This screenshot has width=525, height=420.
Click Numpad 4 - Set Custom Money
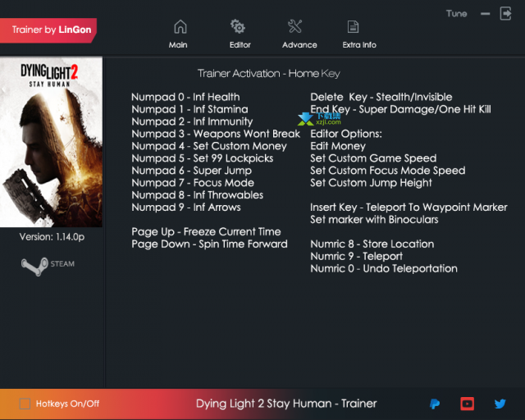(209, 146)
